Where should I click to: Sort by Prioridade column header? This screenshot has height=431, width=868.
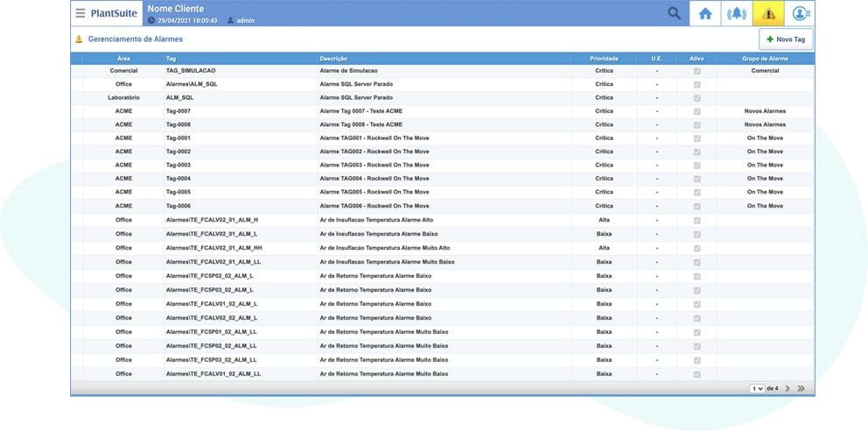(x=604, y=58)
